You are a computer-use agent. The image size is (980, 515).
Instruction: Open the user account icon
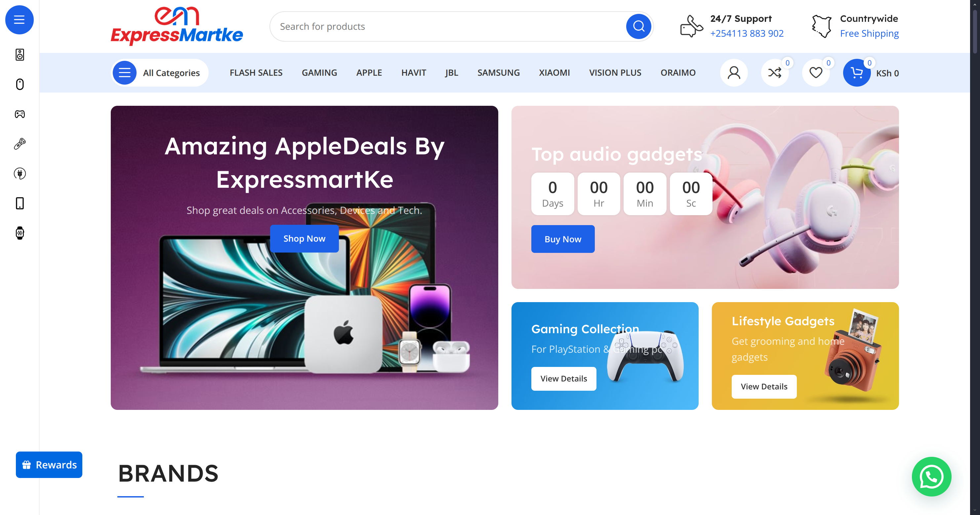734,73
